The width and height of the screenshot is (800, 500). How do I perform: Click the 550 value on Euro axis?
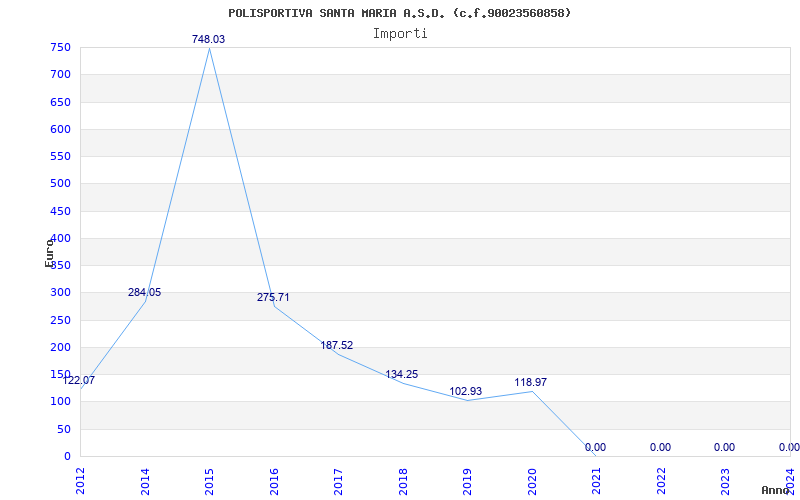click(60, 157)
